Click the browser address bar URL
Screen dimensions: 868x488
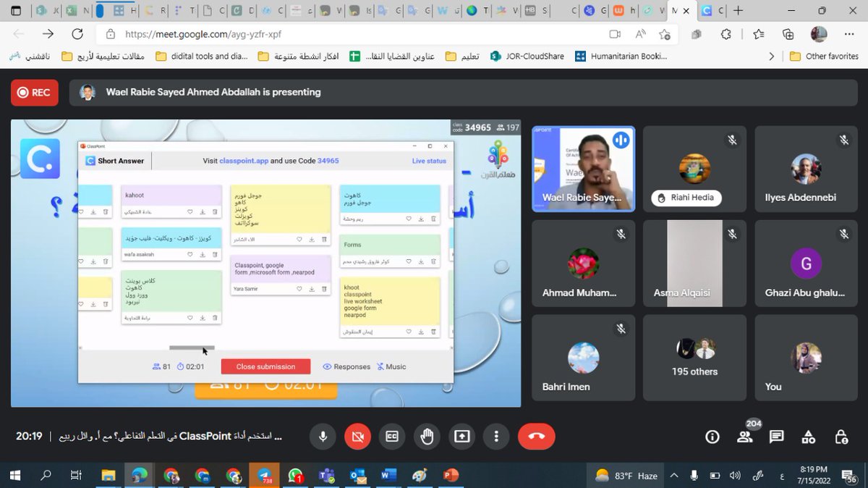[x=203, y=34]
